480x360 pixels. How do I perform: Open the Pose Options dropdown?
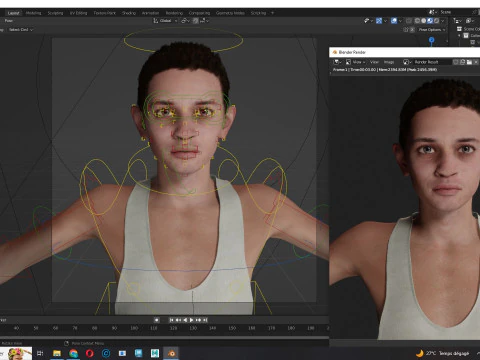[432, 30]
